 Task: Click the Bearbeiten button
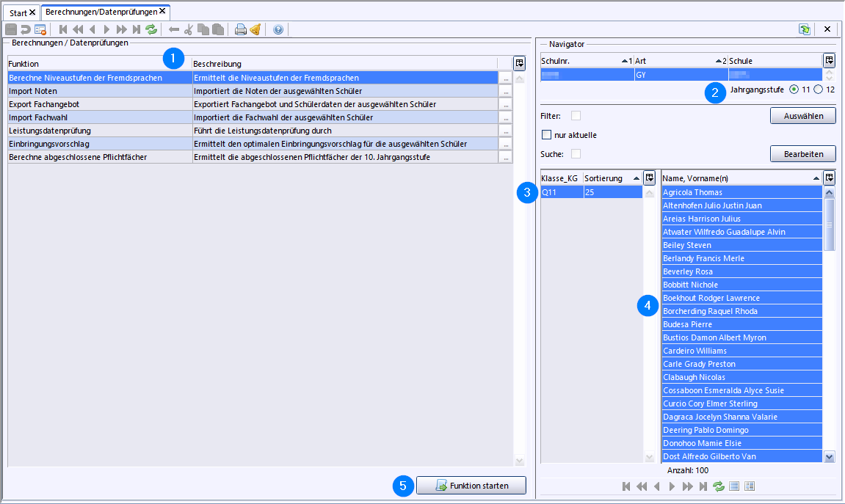pos(803,154)
